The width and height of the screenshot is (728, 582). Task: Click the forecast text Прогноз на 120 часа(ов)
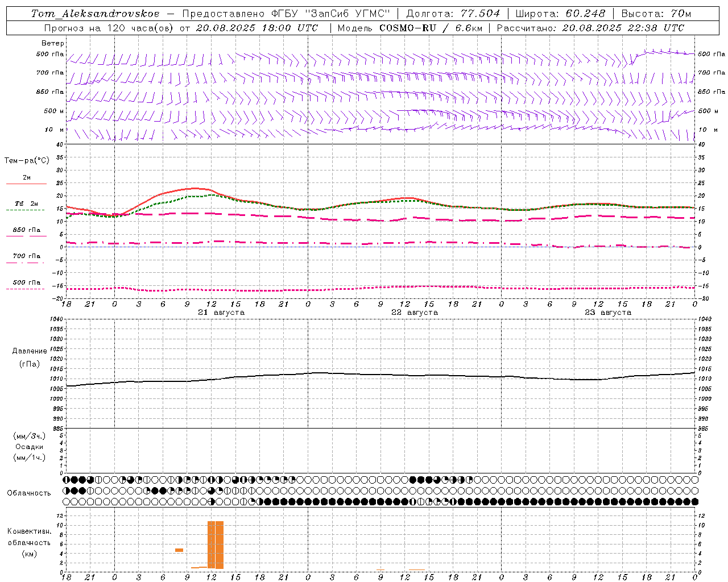coord(109,28)
